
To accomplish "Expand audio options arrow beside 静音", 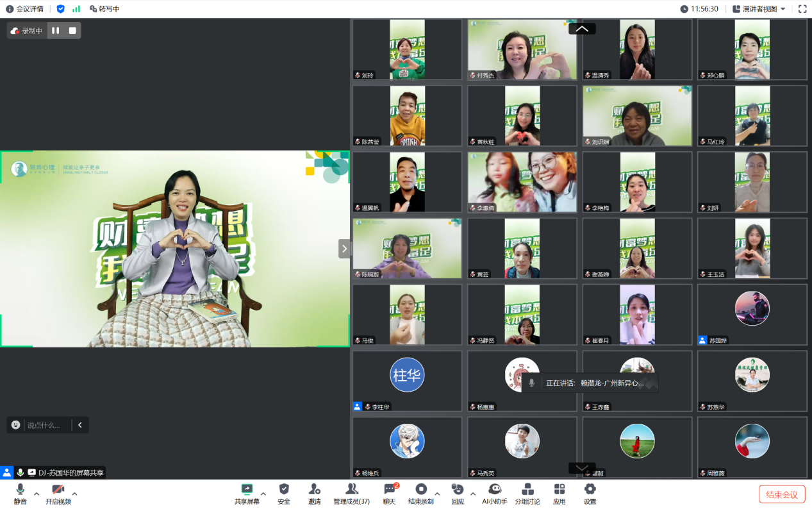I will click(37, 494).
